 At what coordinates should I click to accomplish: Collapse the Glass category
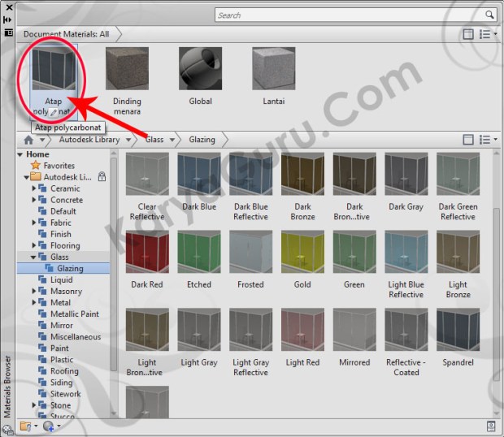click(x=33, y=257)
